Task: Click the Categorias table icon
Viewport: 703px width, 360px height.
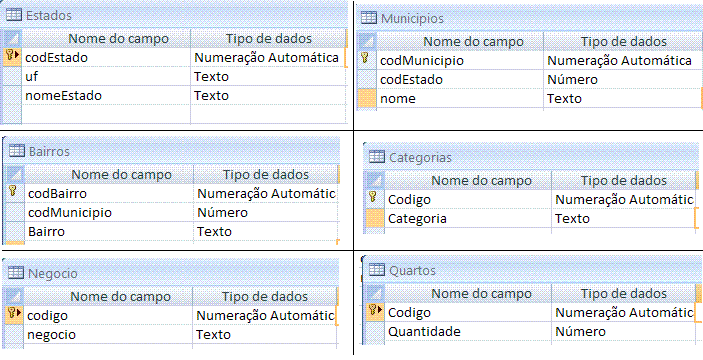Action: tap(377, 156)
